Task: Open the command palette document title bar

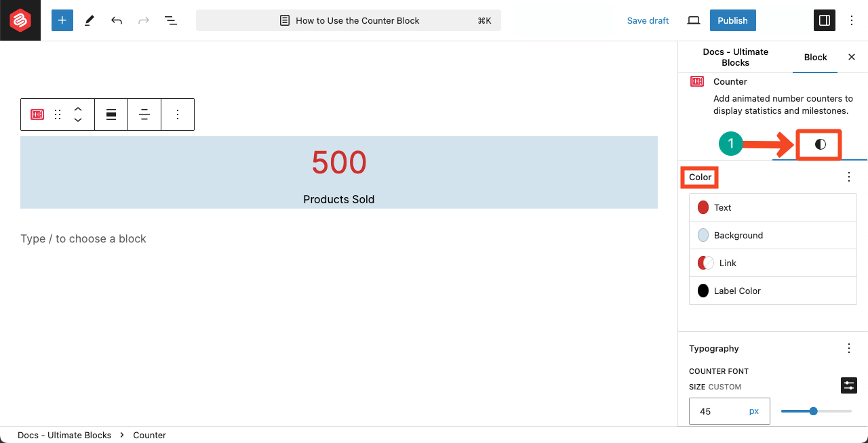Action: coord(349,20)
